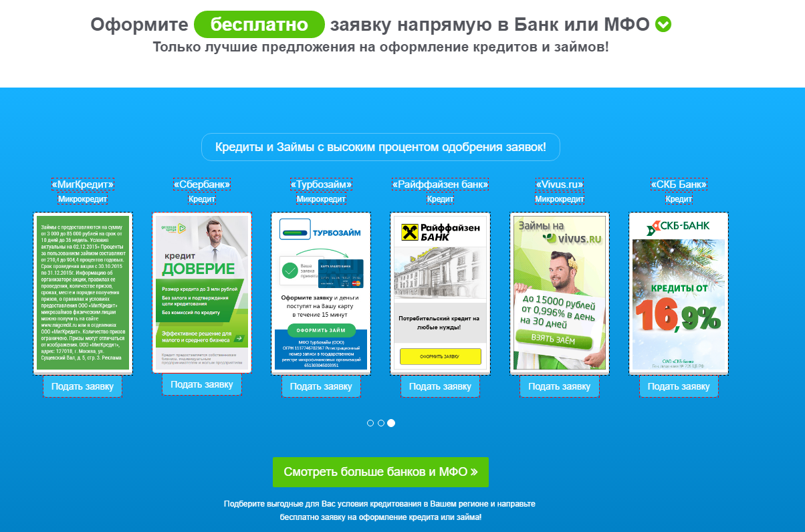Open the Сбербанк 'Кредит Доверие' banner
The width and height of the screenshot is (805, 532).
202,293
